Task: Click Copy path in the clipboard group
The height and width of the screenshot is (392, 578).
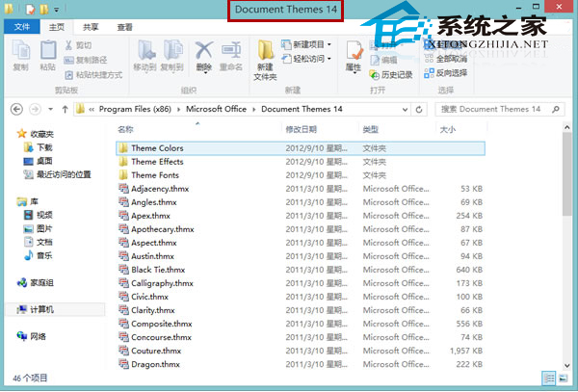Action: 86,60
